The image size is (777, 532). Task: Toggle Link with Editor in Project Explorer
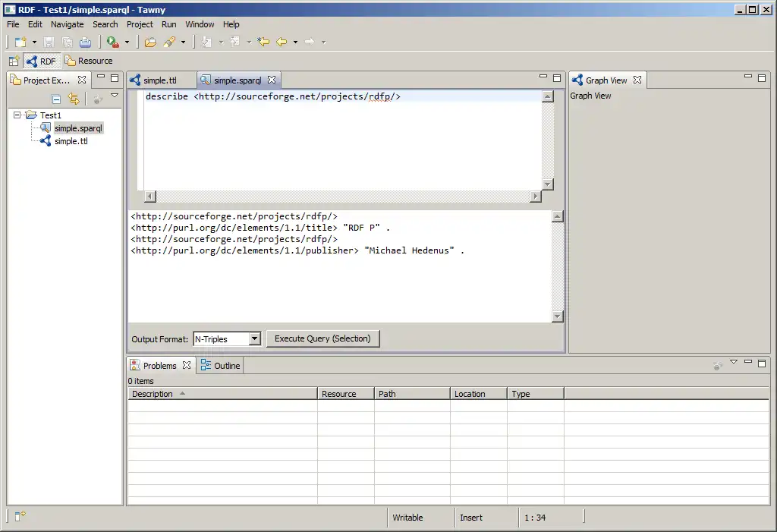click(x=74, y=99)
